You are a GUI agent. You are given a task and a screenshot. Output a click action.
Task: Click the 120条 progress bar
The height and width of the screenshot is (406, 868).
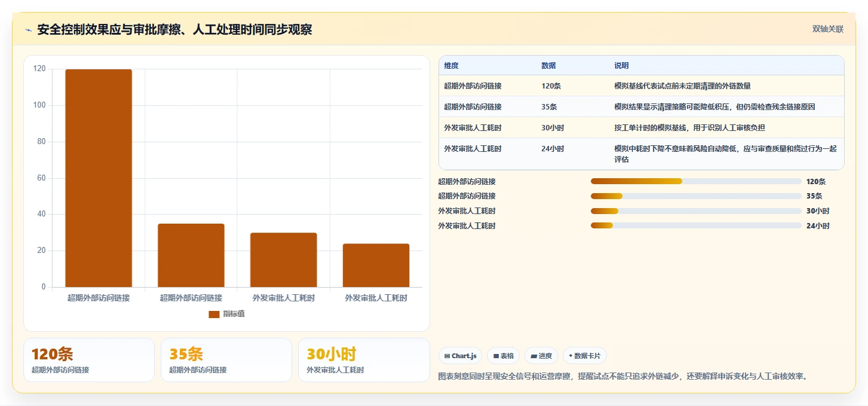696,181
